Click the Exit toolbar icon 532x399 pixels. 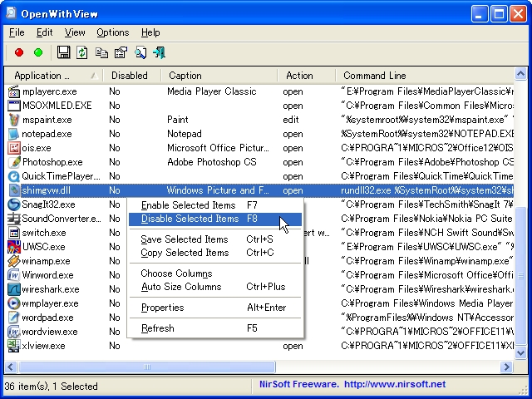(159, 52)
